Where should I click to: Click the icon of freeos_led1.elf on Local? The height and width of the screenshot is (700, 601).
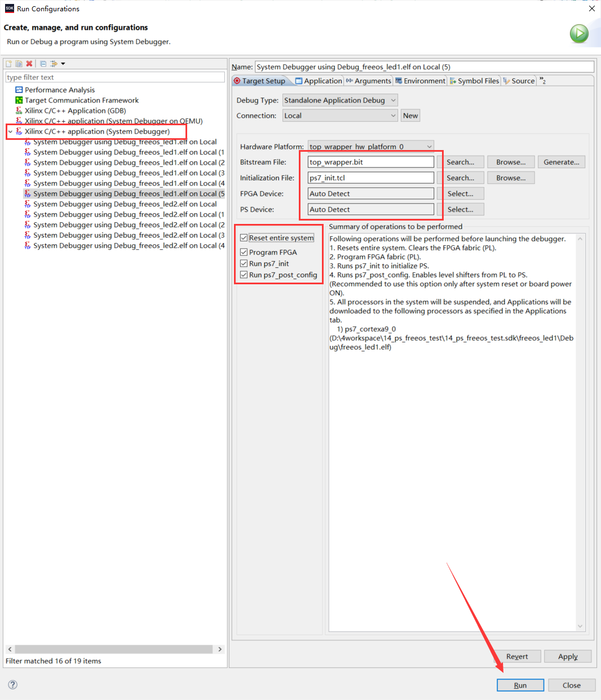[x=28, y=142]
